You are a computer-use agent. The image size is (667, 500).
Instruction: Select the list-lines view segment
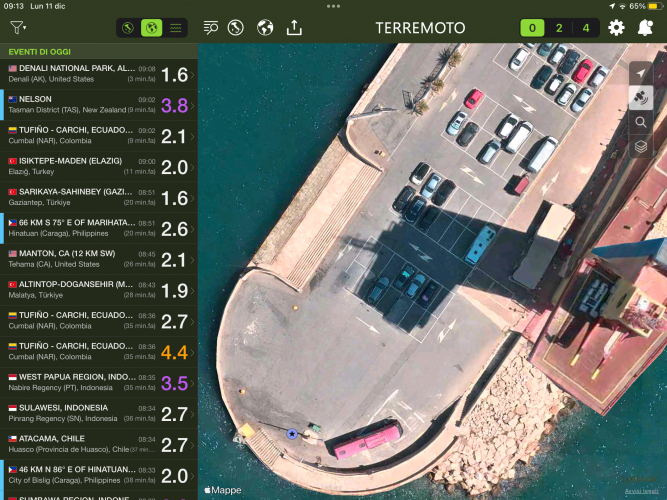coord(175,28)
